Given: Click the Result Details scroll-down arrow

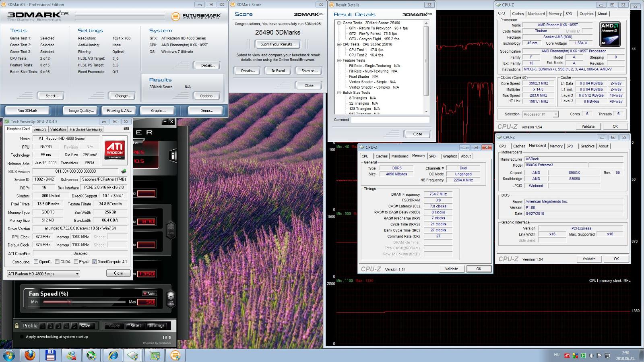Looking at the screenshot, I should point(426,112).
